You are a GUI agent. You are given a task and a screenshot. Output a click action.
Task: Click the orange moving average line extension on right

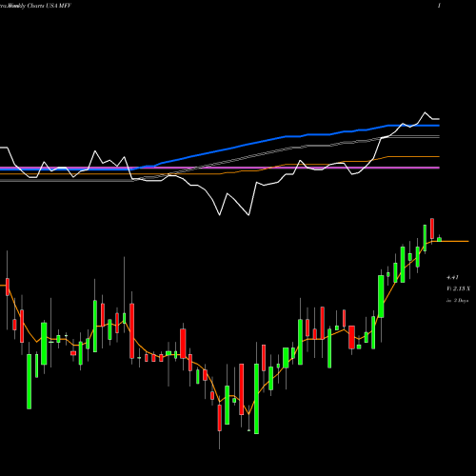pyautogui.click(x=455, y=242)
